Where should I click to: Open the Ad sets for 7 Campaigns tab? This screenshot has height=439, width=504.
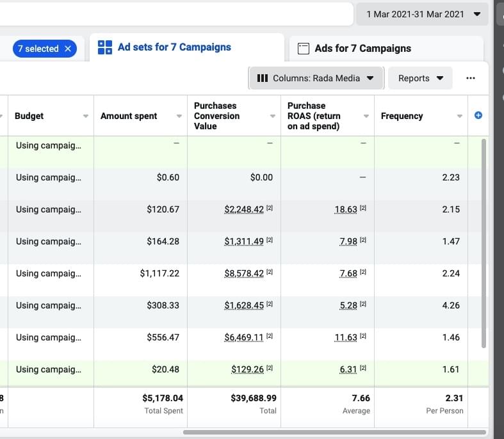click(174, 47)
